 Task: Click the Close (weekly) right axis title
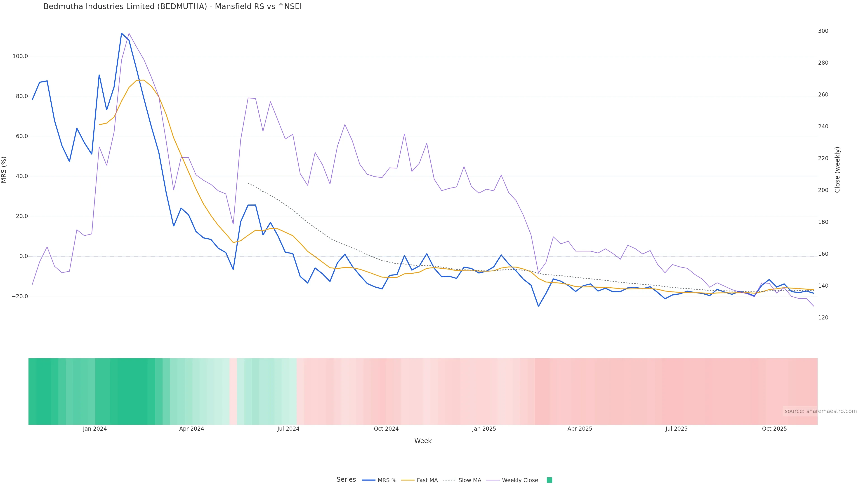(x=837, y=170)
